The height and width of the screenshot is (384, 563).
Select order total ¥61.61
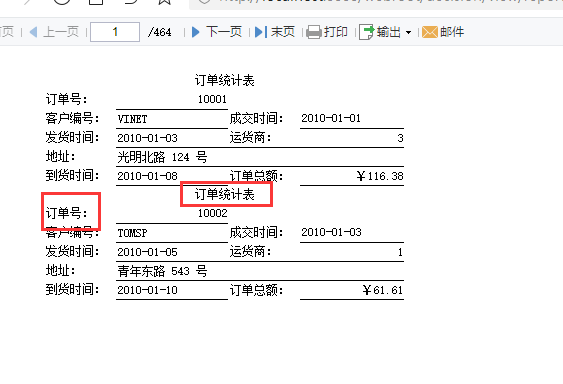coord(383,290)
